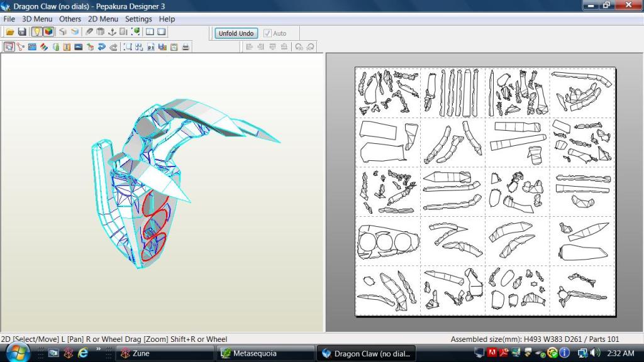Click the taskbar clock showing 2:32 AM
The image size is (644, 362).
[x=621, y=353]
